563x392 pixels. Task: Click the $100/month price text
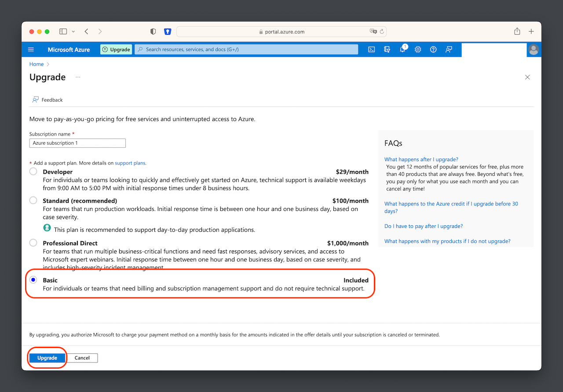click(x=351, y=201)
